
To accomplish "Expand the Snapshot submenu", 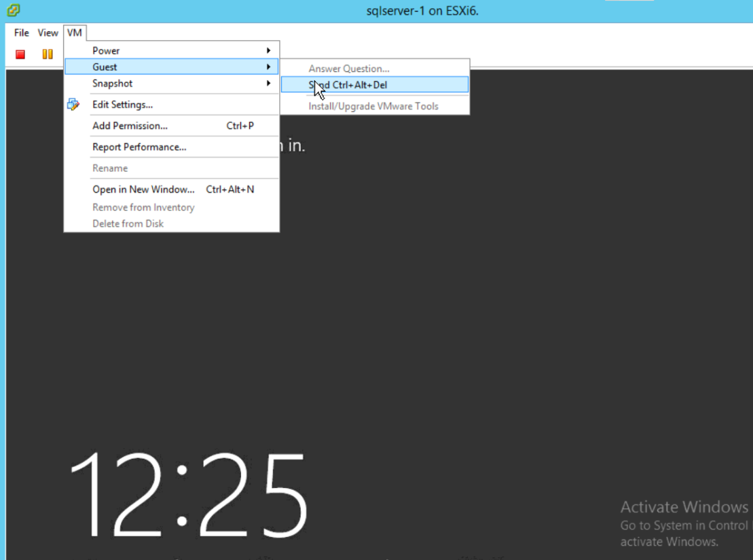I will pos(171,83).
